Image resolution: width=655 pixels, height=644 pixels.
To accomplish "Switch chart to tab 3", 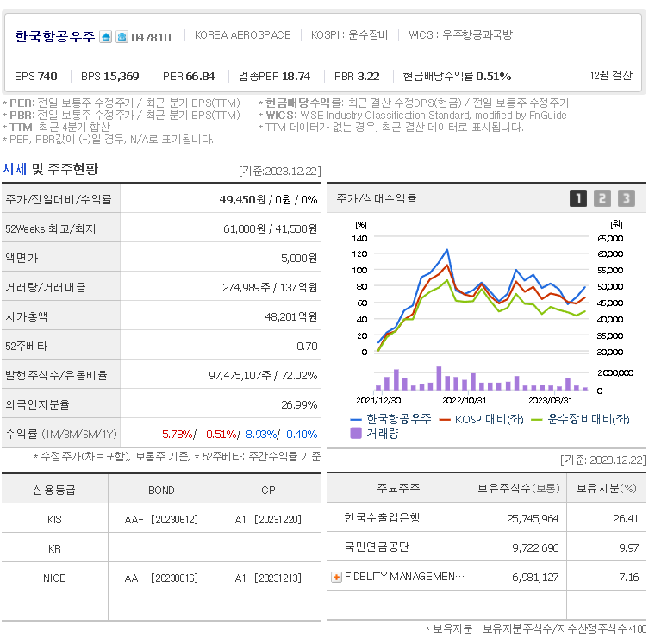I will pyautogui.click(x=627, y=198).
